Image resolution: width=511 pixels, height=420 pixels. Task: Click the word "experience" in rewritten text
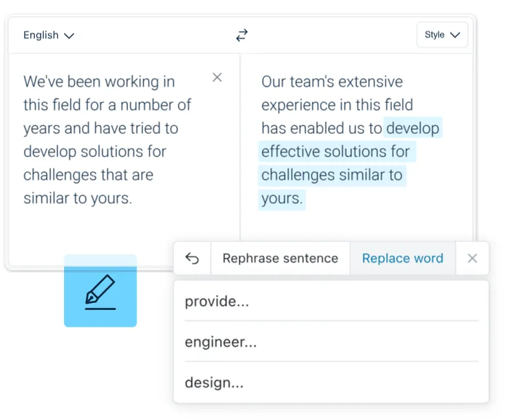pyautogui.click(x=300, y=105)
